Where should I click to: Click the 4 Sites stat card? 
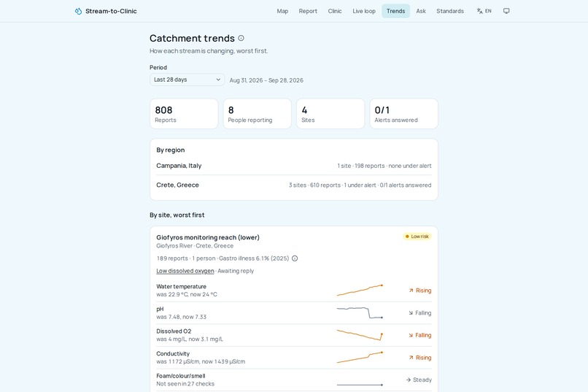tap(330, 114)
